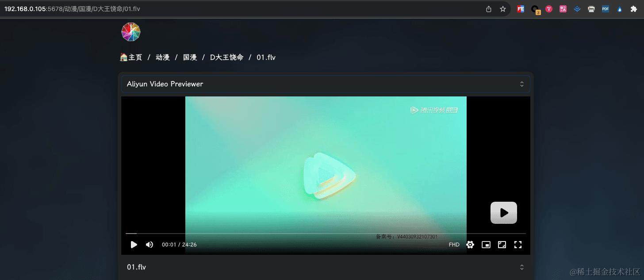Click the 00:01 / 24:26 time display
This screenshot has height=280, width=644.
(179, 245)
